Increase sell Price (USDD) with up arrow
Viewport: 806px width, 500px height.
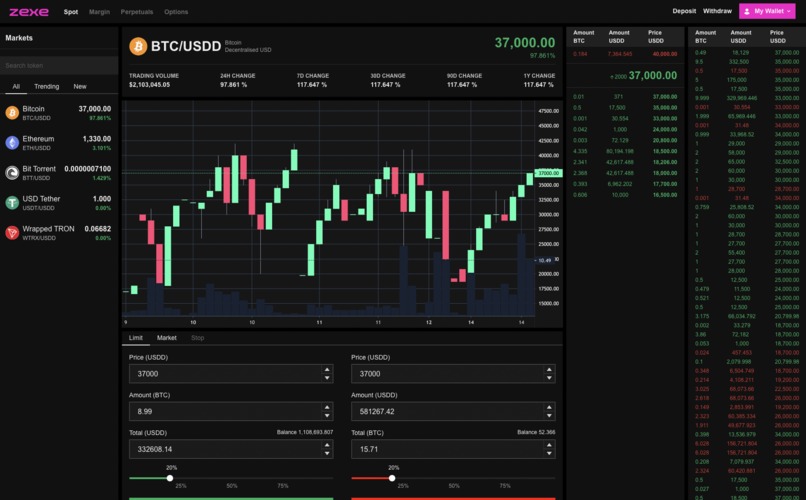[549, 369]
